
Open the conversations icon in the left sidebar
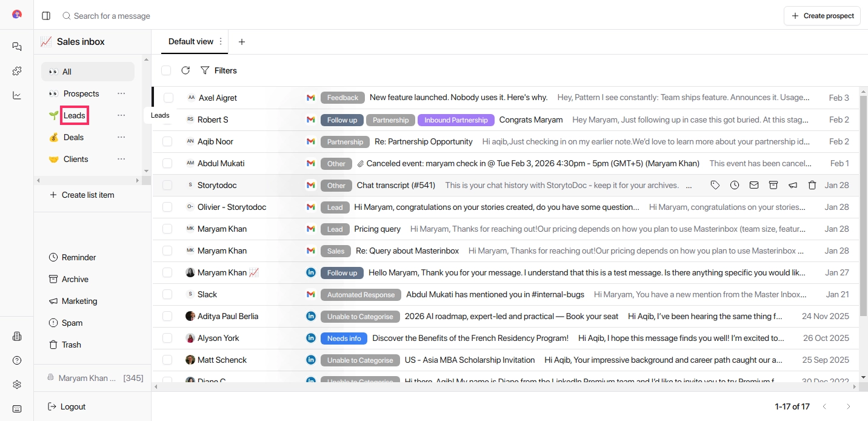coord(16,47)
